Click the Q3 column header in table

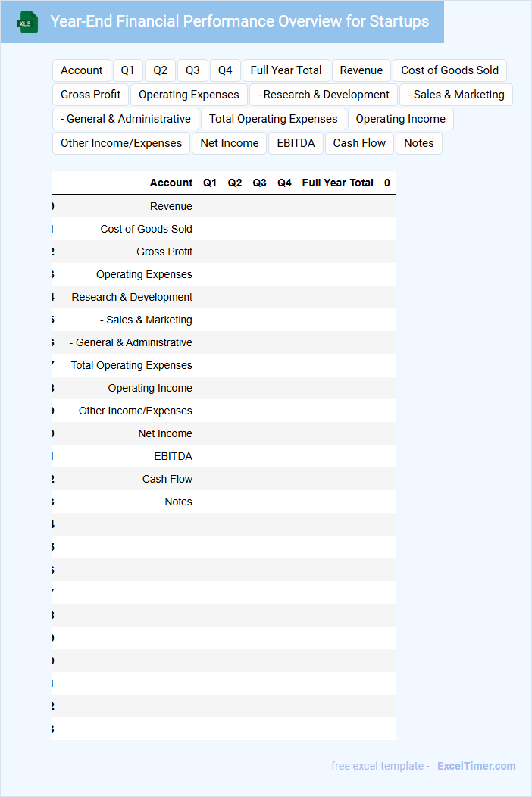[260, 183]
